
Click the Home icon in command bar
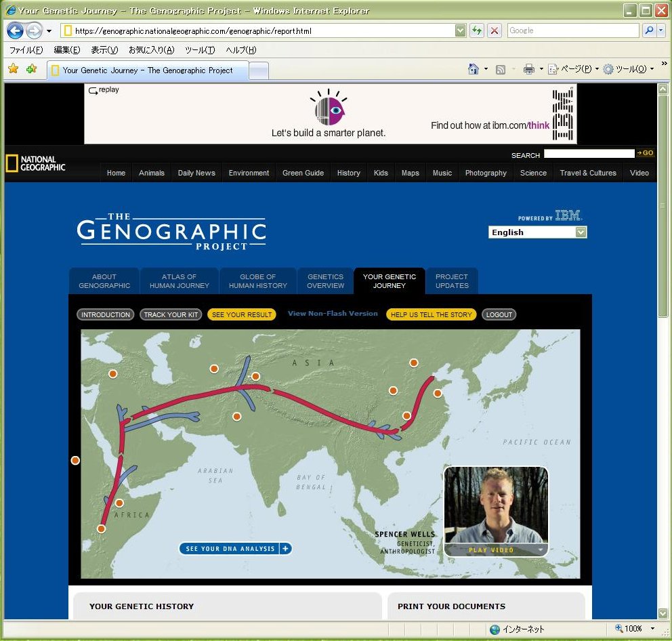tap(473, 69)
